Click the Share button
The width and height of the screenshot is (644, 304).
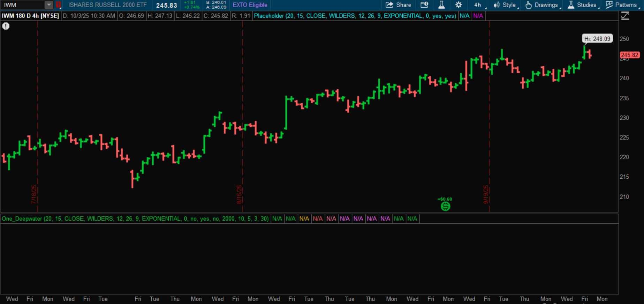[x=398, y=5]
